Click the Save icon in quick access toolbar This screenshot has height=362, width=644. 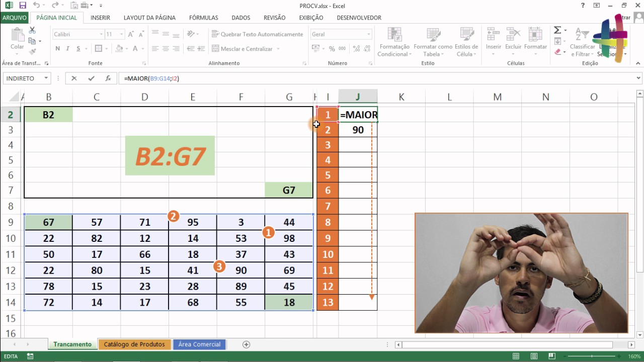click(22, 6)
